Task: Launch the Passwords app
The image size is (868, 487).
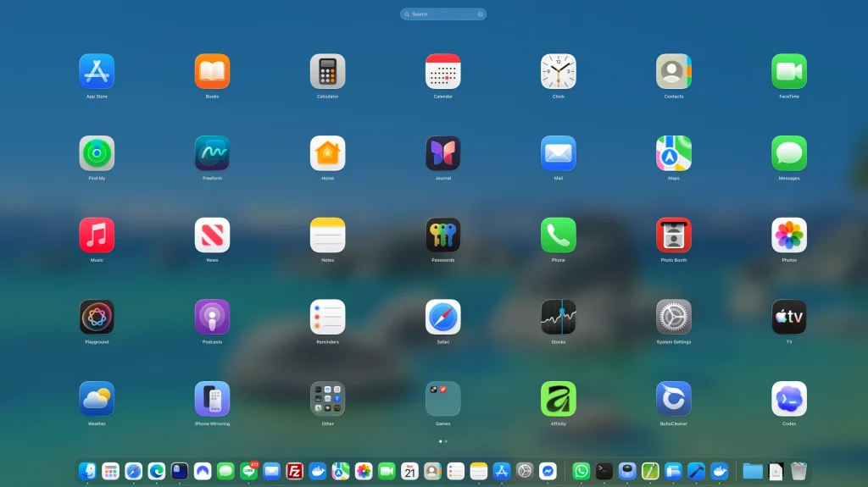Action: click(x=442, y=235)
